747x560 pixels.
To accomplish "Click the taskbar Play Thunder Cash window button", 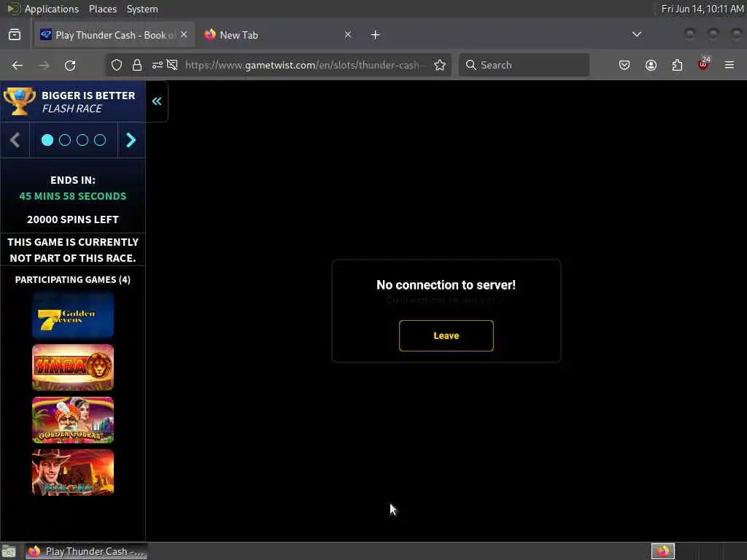I will point(86,551).
